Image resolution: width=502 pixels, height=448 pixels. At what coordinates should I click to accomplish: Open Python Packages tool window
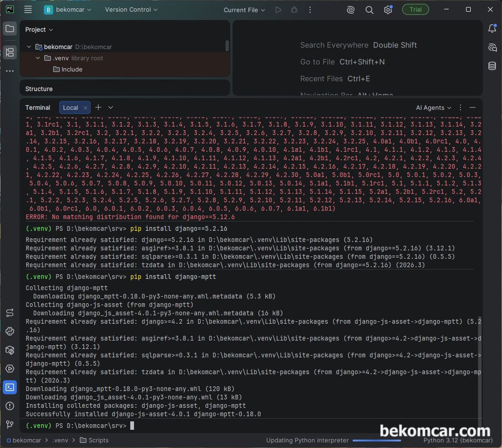[x=10, y=350]
